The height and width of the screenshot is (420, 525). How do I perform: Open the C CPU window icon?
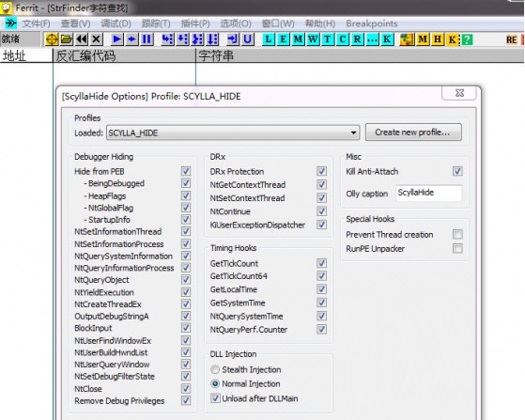point(343,39)
